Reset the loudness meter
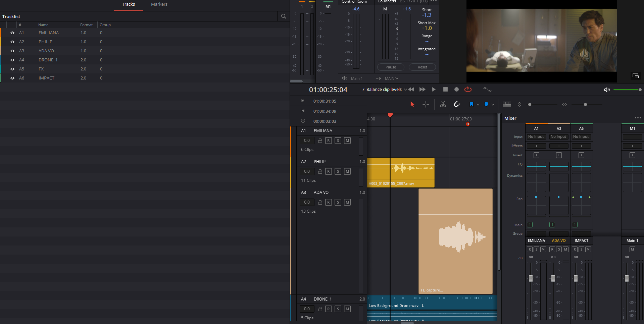Viewport: 644px width, 324px height. click(422, 67)
